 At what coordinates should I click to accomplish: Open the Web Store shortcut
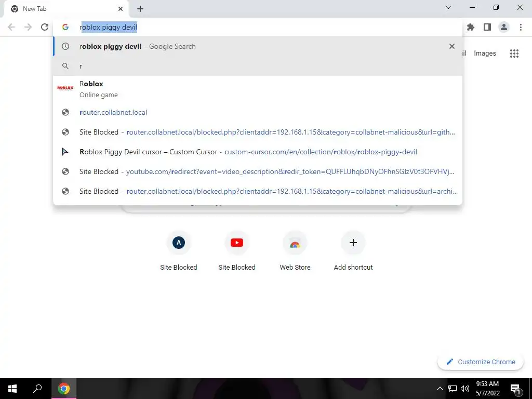(x=295, y=251)
